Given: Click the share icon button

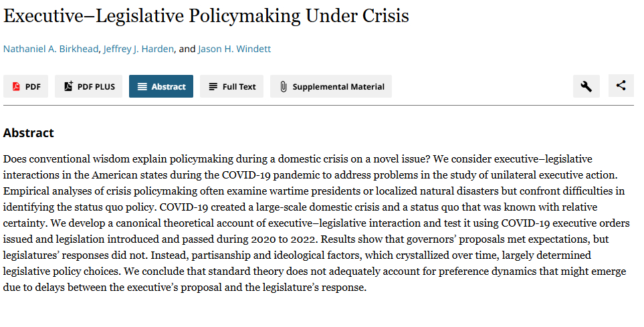Looking at the screenshot, I should tap(621, 86).
